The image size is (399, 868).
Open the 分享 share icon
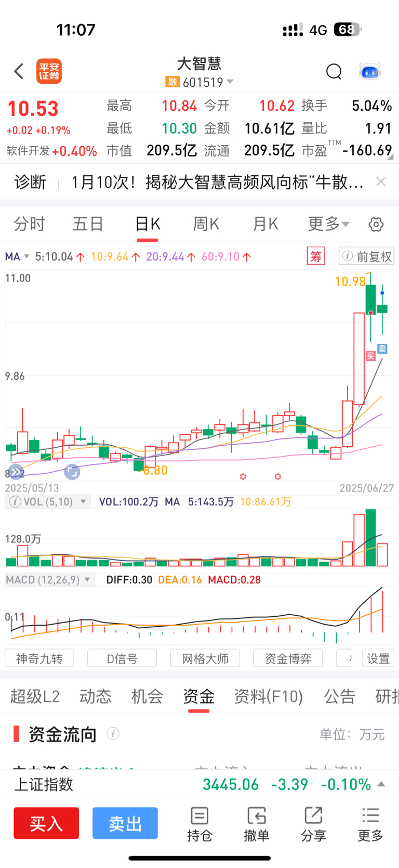(313, 825)
